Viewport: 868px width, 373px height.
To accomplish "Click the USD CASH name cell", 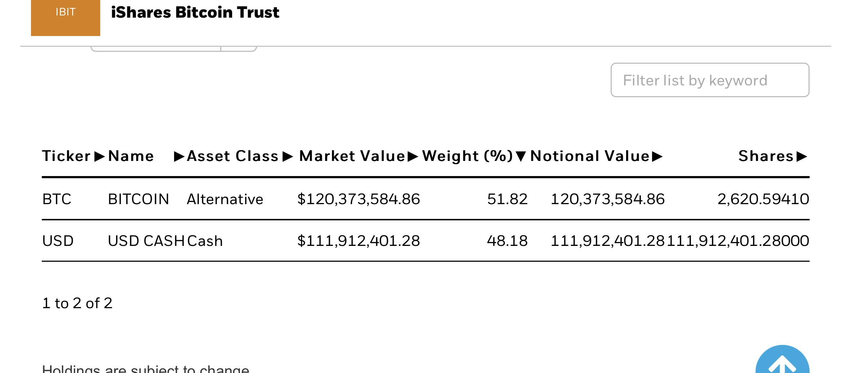I will point(146,241).
